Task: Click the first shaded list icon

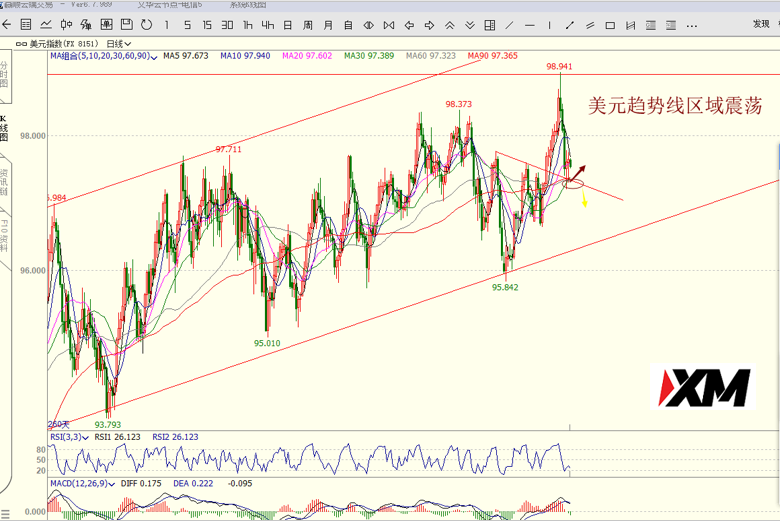Action: click(651, 25)
